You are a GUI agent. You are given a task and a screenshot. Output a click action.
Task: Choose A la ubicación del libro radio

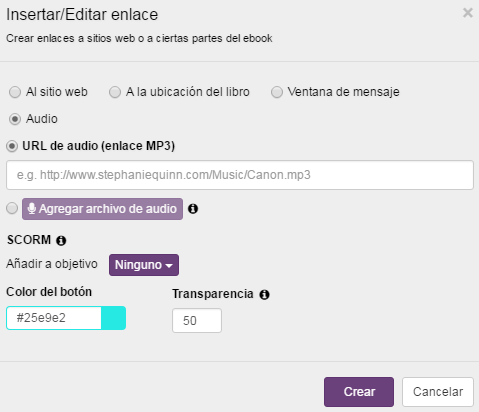tap(115, 92)
